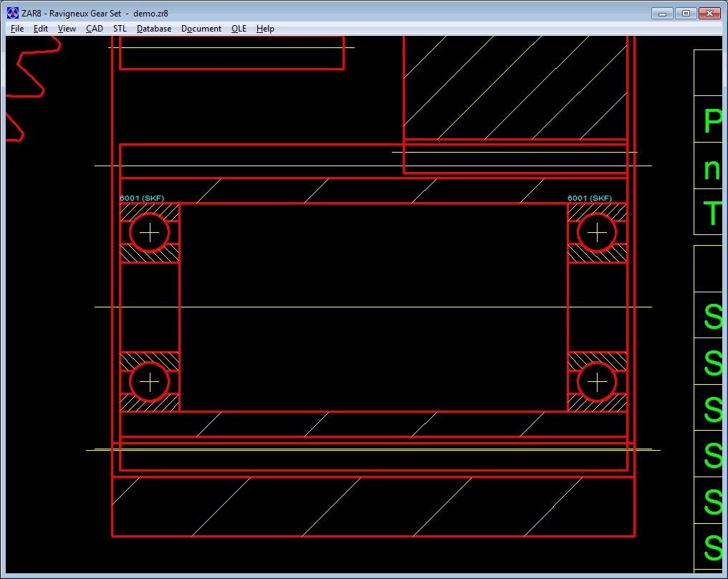Image resolution: width=728 pixels, height=579 pixels.
Task: Select the STL menu
Action: click(120, 29)
